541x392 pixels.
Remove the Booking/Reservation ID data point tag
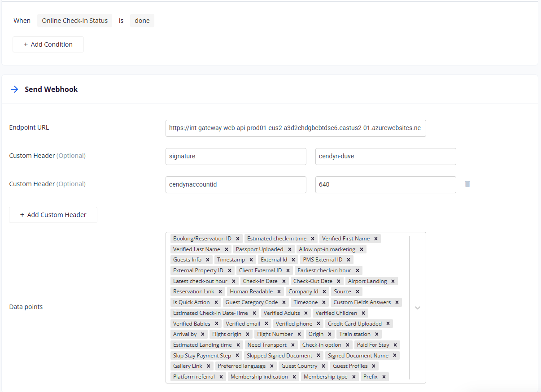pyautogui.click(x=238, y=239)
